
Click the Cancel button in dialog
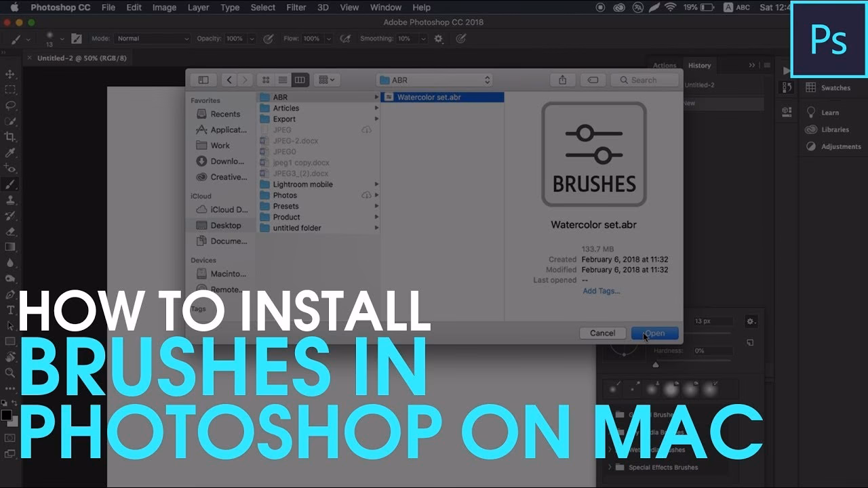point(602,333)
